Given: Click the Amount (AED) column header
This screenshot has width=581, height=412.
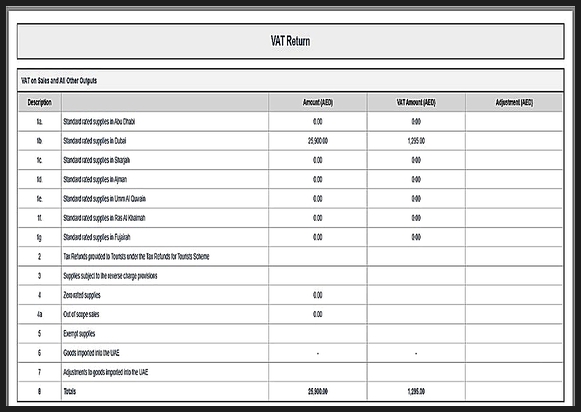Looking at the screenshot, I should pos(318,102).
